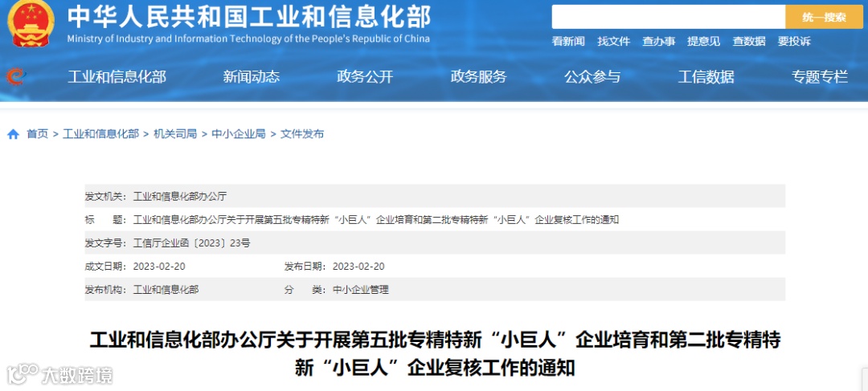The width and height of the screenshot is (868, 391).
Task: Open the 看新闻 quick link
Action: point(568,41)
